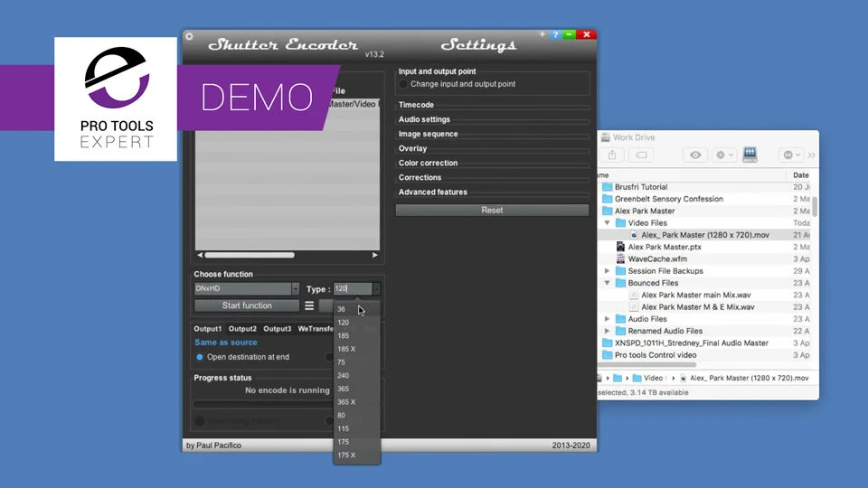Click the Video folder in path bar
The image size is (868, 488).
click(x=648, y=378)
